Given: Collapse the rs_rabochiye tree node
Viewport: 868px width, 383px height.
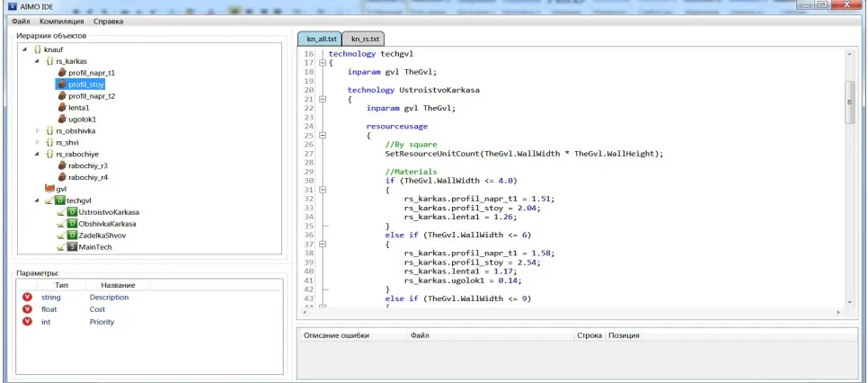Looking at the screenshot, I should pos(37,154).
